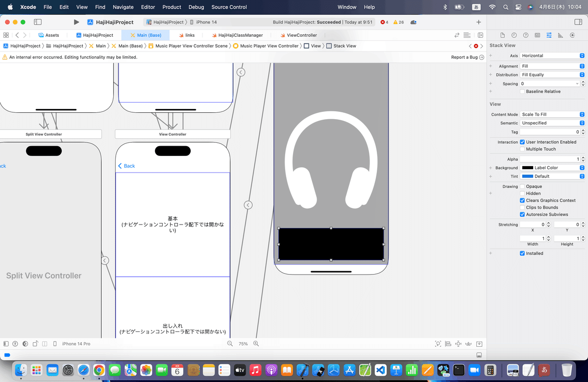
Task: Click the iPhone 14 Pro device selector
Action: [x=72, y=344]
